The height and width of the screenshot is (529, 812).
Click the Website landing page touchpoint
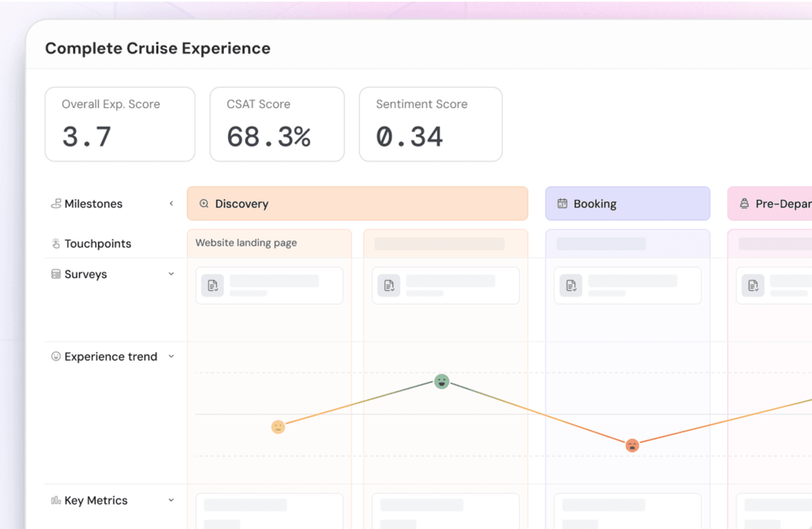[247, 243]
